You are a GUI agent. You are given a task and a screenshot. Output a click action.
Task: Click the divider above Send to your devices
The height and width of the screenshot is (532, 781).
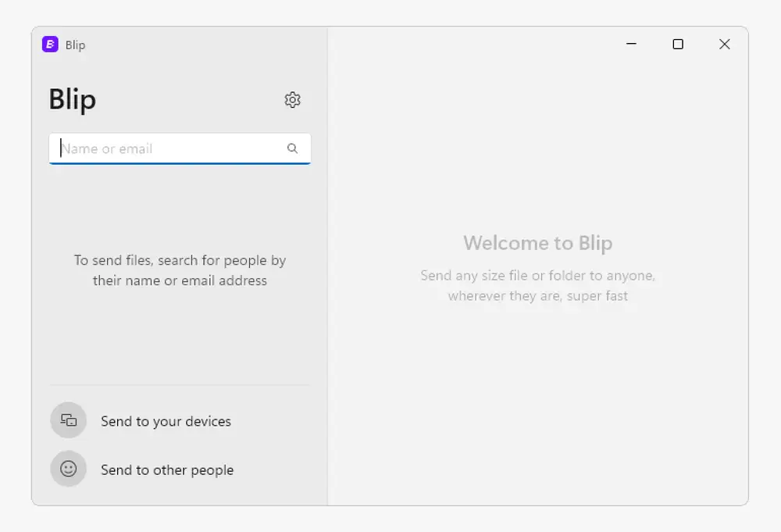click(x=180, y=385)
